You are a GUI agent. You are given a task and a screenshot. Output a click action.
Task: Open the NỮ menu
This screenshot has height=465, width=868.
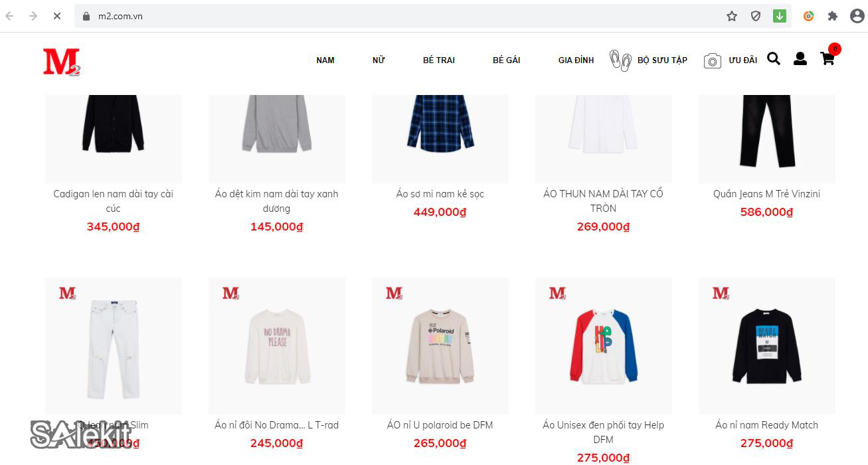click(x=379, y=60)
